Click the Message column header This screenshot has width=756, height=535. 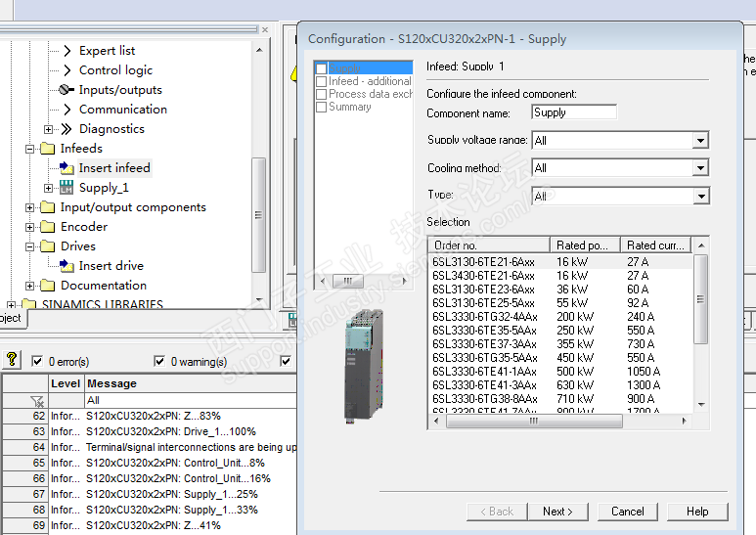[191, 383]
